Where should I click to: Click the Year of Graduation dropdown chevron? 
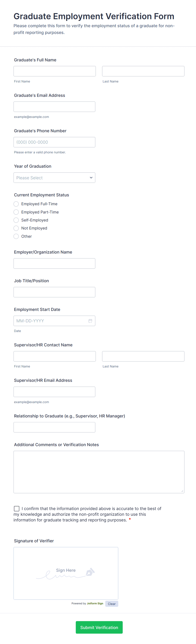[91, 178]
